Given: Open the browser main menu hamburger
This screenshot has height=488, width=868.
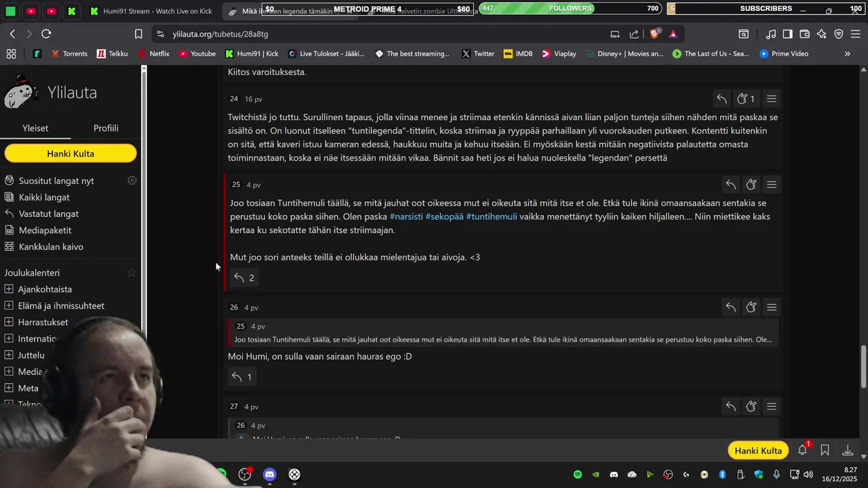Looking at the screenshot, I should [x=856, y=34].
